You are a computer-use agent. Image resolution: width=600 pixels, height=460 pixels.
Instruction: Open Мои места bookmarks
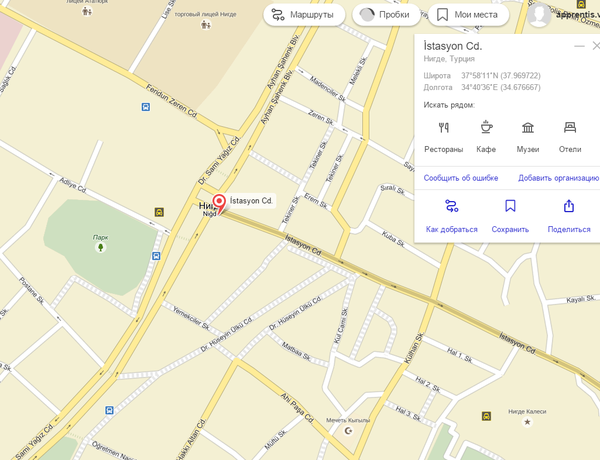[x=468, y=15]
